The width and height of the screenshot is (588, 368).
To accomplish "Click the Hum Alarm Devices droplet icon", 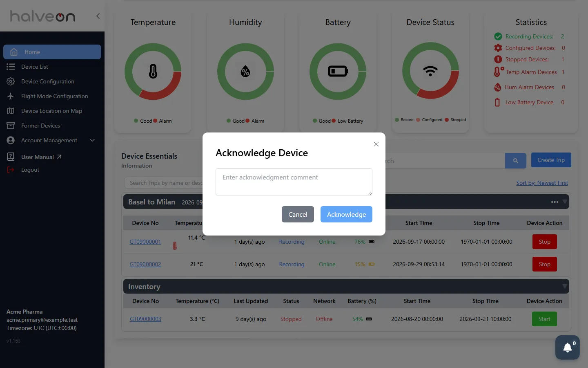I will click(497, 87).
